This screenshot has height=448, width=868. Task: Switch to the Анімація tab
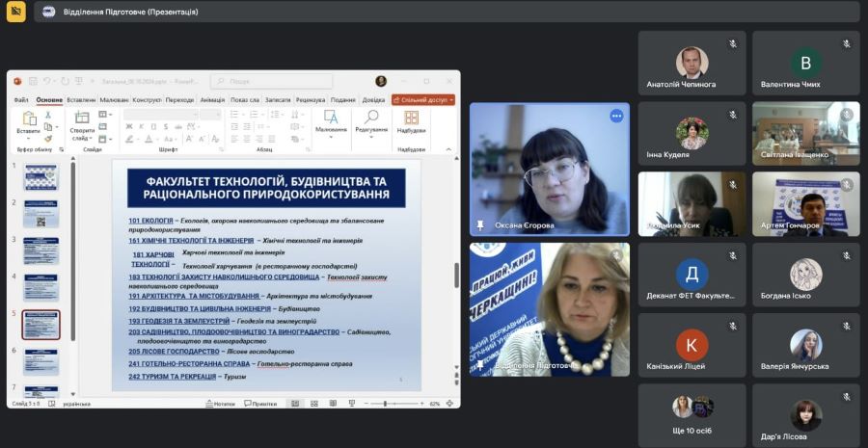(212, 100)
